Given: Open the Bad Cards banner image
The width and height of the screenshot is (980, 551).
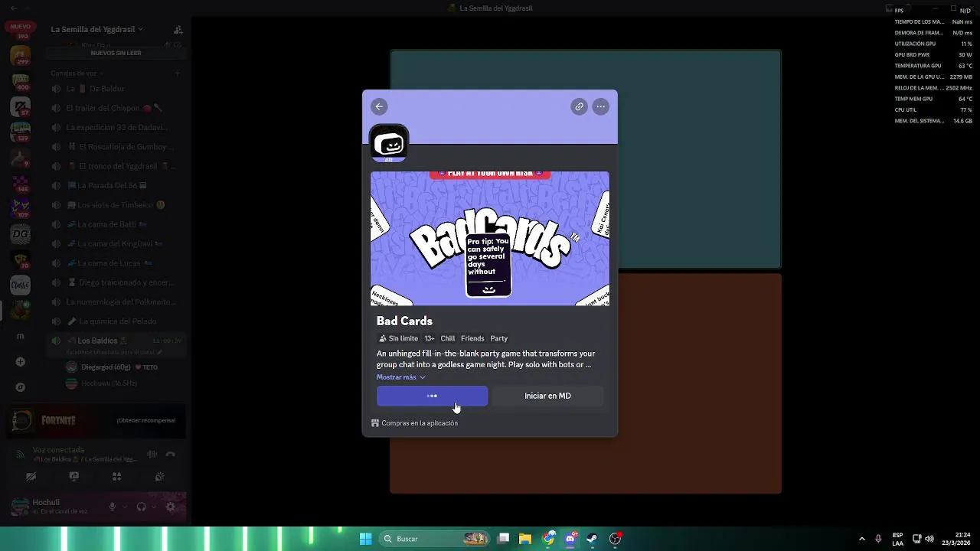Looking at the screenshot, I should pos(490,238).
